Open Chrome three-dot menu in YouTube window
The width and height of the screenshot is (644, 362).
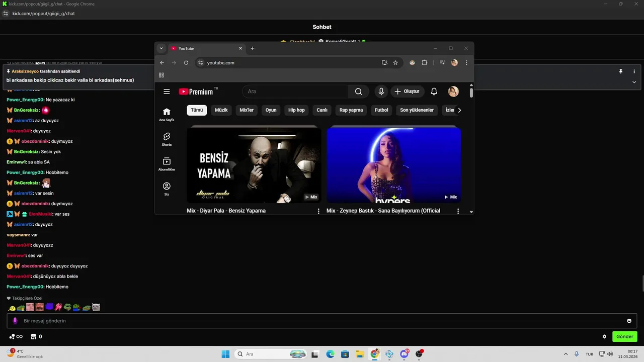[x=466, y=63]
